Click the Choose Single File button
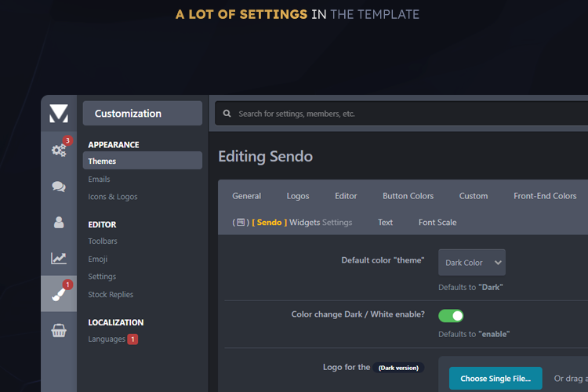This screenshot has height=392, width=588. [x=495, y=379]
